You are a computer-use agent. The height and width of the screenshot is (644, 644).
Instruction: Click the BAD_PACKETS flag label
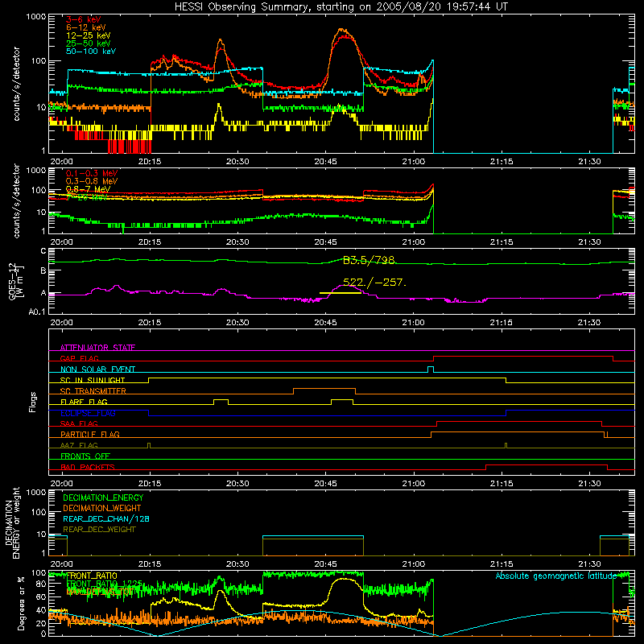88,467
